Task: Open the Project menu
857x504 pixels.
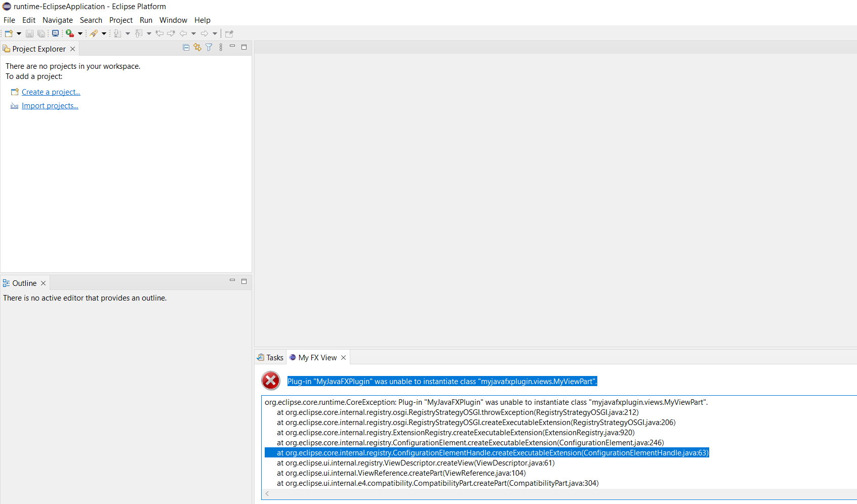Action: click(x=121, y=20)
